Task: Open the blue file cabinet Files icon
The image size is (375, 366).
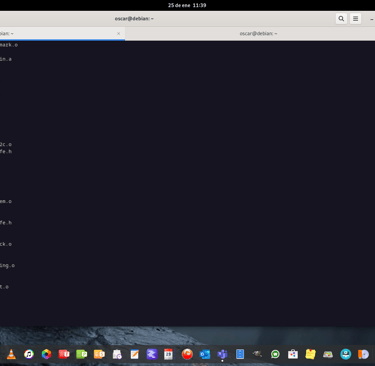Action: [240, 354]
